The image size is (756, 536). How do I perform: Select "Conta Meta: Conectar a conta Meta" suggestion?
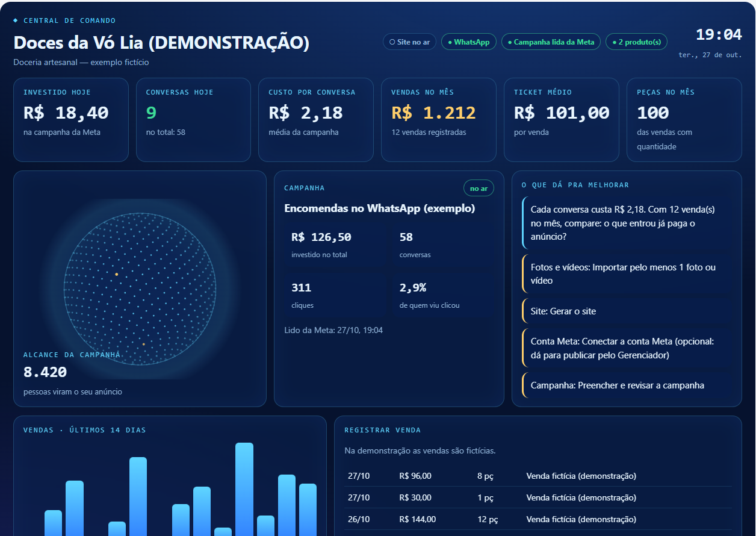pos(627,348)
